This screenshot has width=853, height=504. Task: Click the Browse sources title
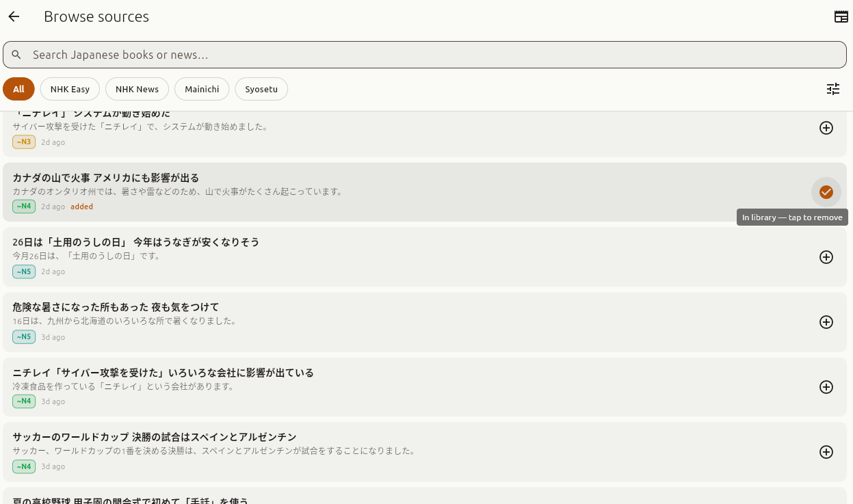pyautogui.click(x=96, y=17)
